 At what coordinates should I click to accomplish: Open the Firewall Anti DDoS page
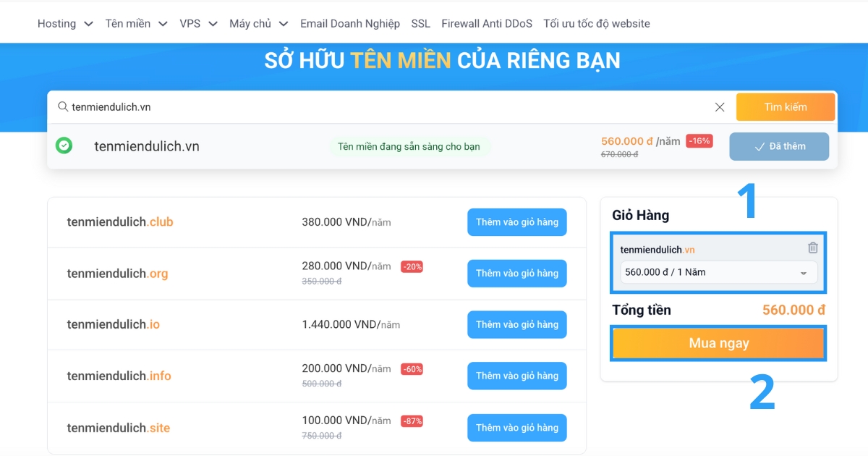tap(487, 23)
